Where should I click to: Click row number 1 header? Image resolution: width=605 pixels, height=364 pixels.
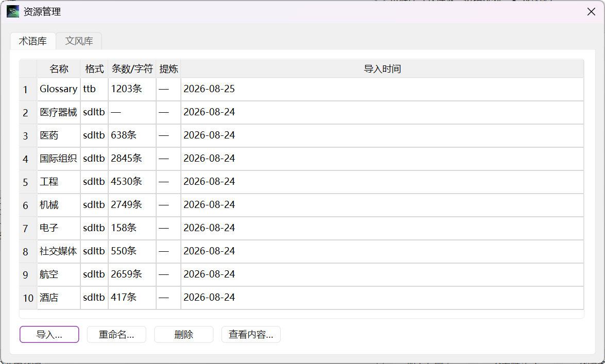point(28,89)
